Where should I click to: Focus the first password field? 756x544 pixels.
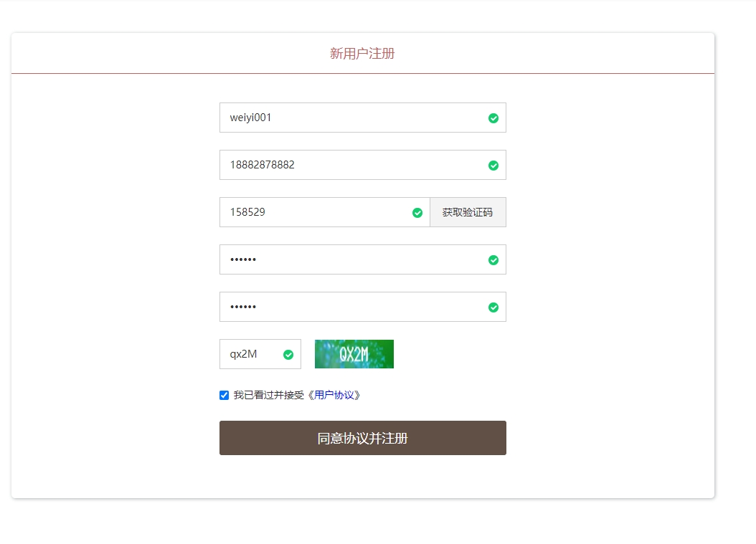coord(362,259)
